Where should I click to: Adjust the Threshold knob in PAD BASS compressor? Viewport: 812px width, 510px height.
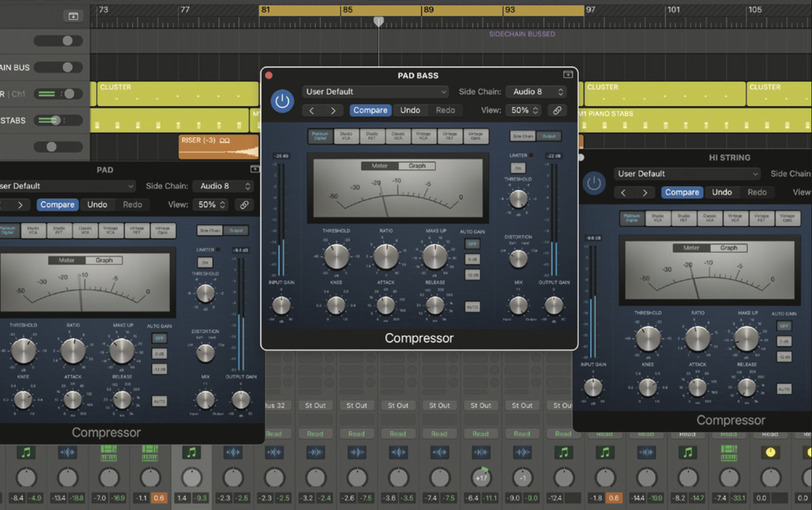pos(336,257)
